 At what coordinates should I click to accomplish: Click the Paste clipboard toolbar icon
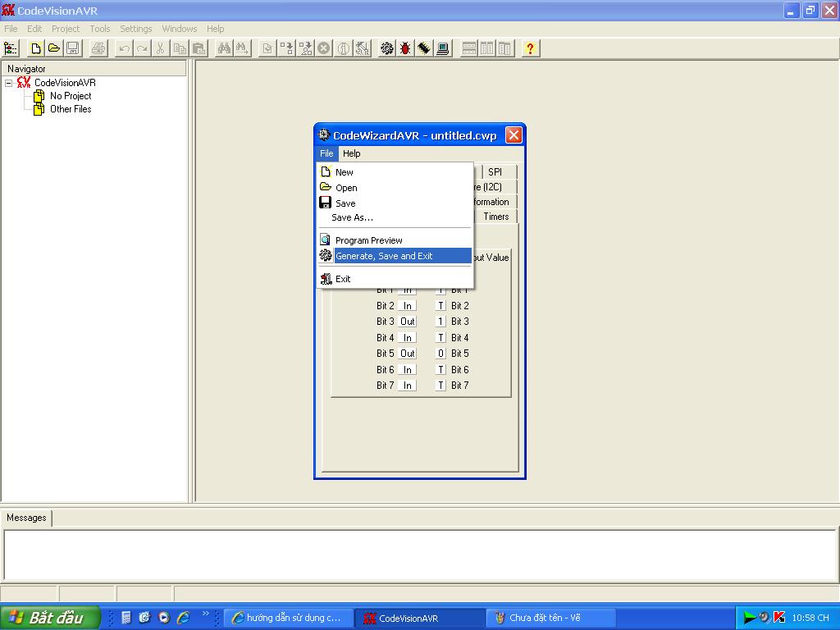[x=199, y=48]
